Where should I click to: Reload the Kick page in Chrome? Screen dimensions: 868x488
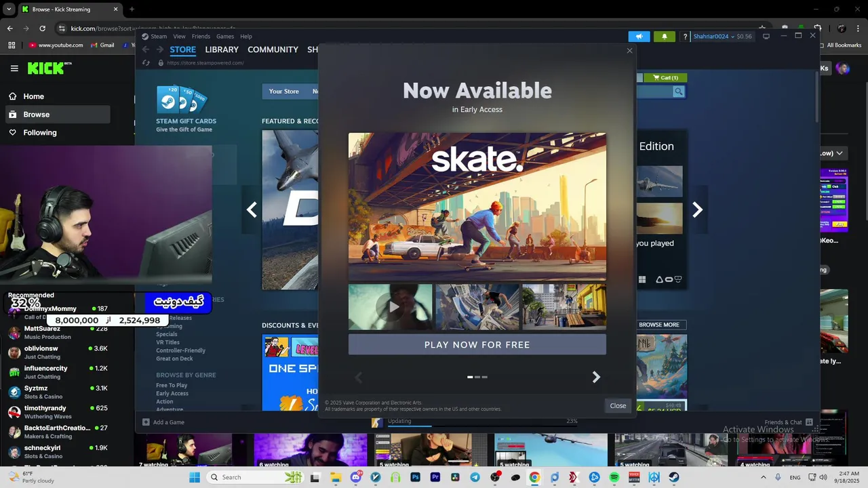42,28
